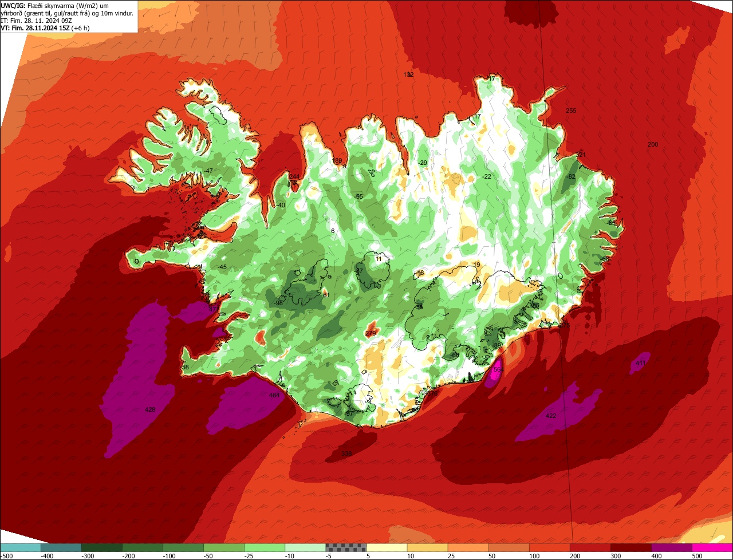The height and width of the screenshot is (560, 733).
Task: Click the -47 value in the Westfjords
Action: pyautogui.click(x=208, y=171)
